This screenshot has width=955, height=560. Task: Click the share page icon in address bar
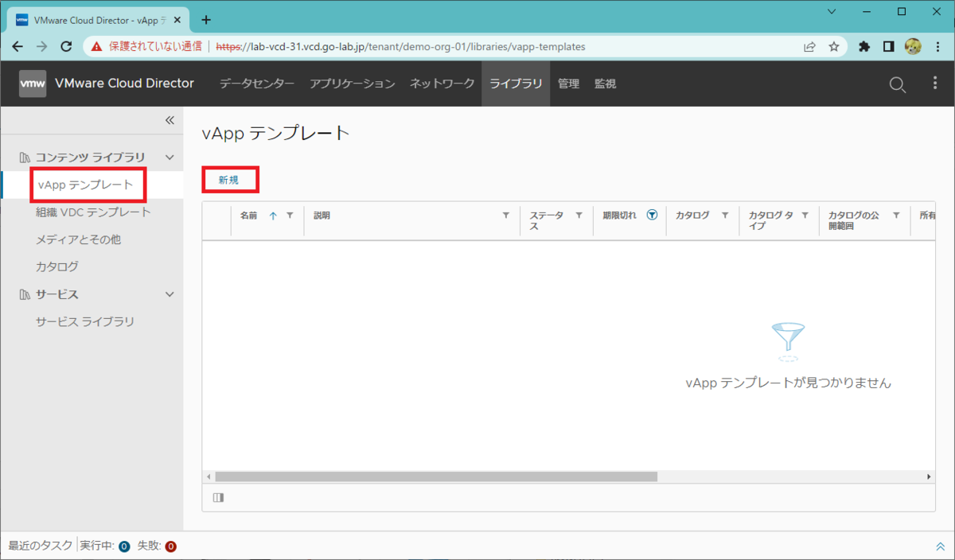pos(809,47)
